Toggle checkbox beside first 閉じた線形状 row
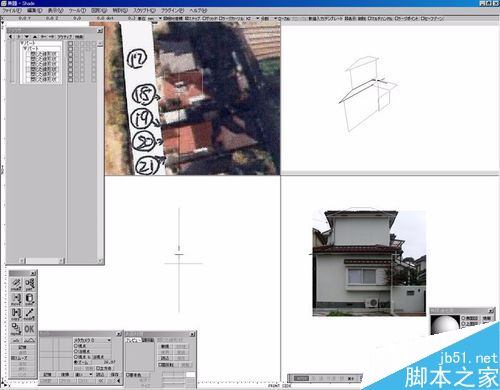This screenshot has width=500, height=390. pyautogui.click(x=70, y=53)
